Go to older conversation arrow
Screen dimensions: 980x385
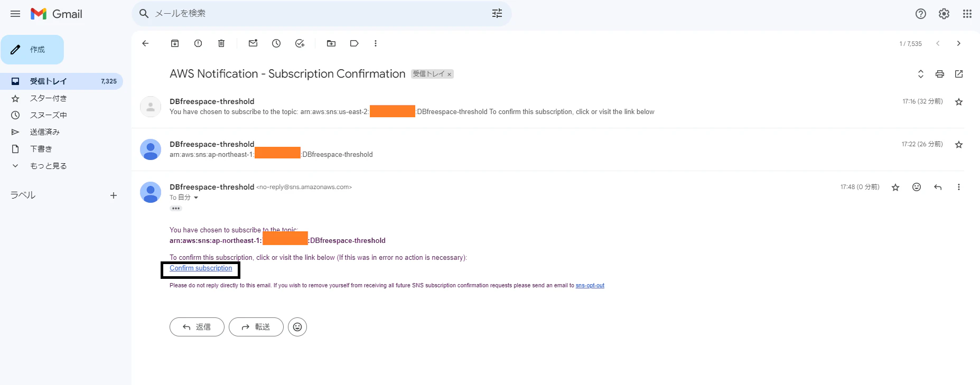coord(959,43)
